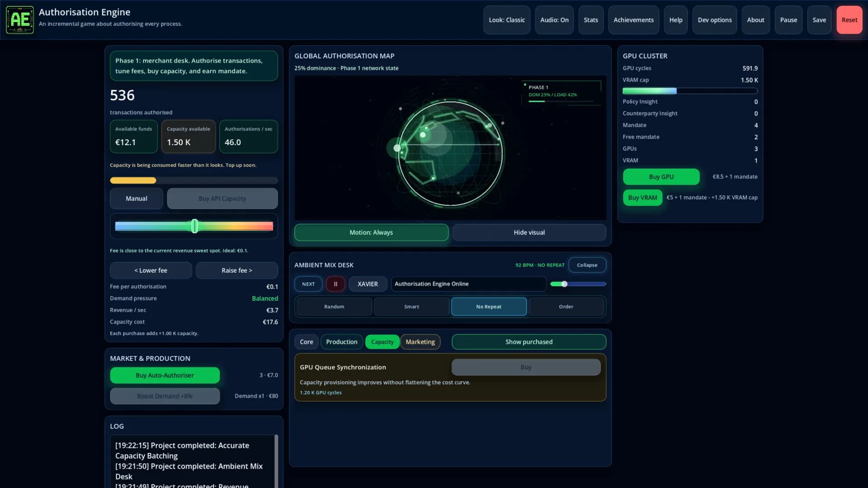Lower the fee
This screenshot has height=488, width=868.
tap(151, 270)
